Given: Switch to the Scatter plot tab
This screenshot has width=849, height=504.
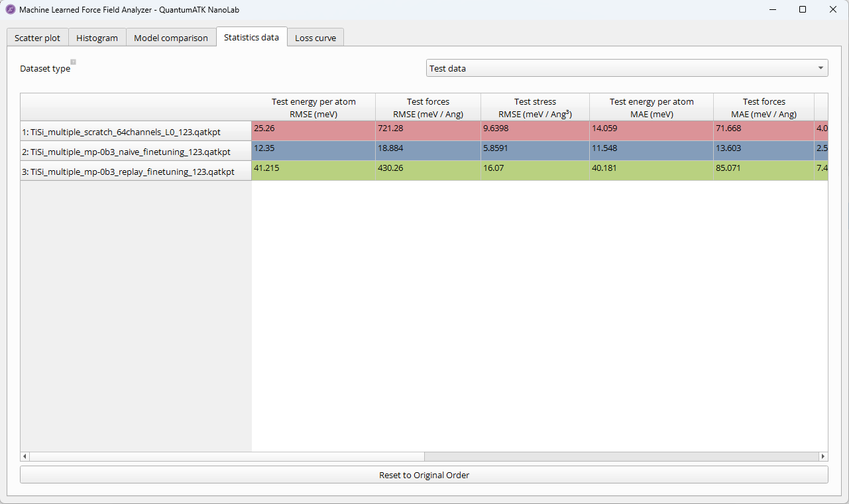Looking at the screenshot, I should pyautogui.click(x=37, y=38).
